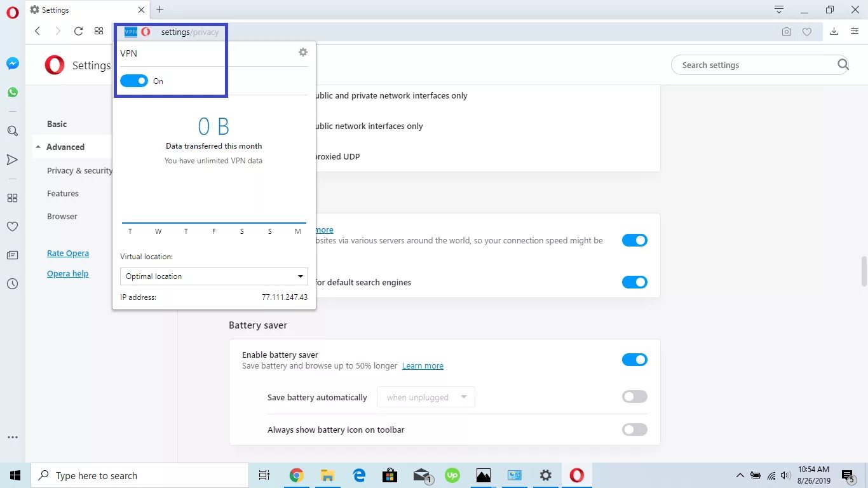Image resolution: width=868 pixels, height=488 pixels.
Task: Bookmark page with heart icon
Action: 807,32
